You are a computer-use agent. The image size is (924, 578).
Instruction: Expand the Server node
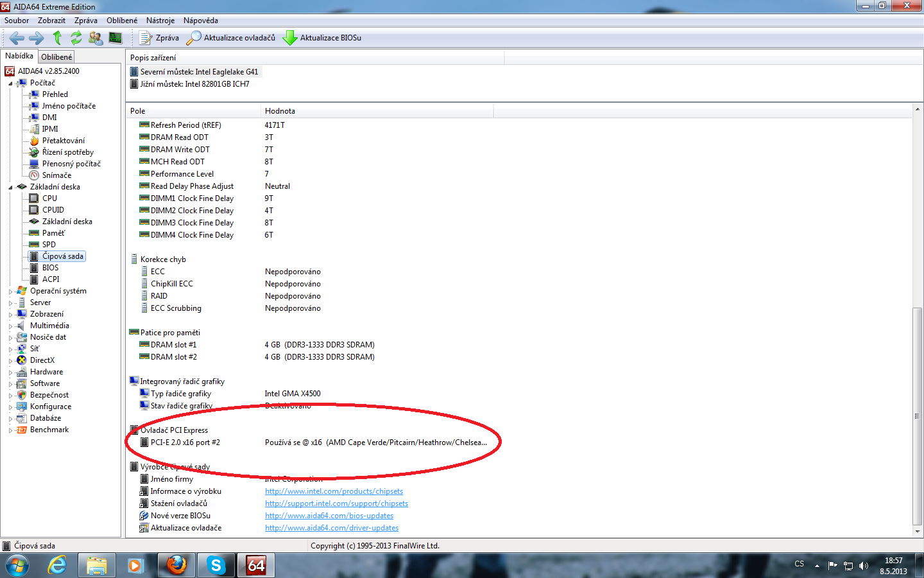tap(11, 303)
